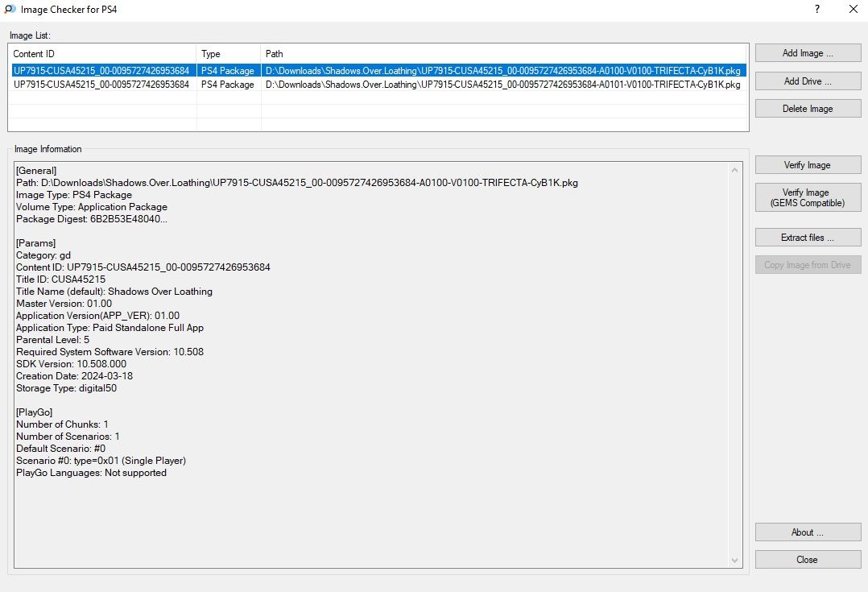Select the A0100-V0100 package row path
Screen dimensions: 868x592
(503, 71)
